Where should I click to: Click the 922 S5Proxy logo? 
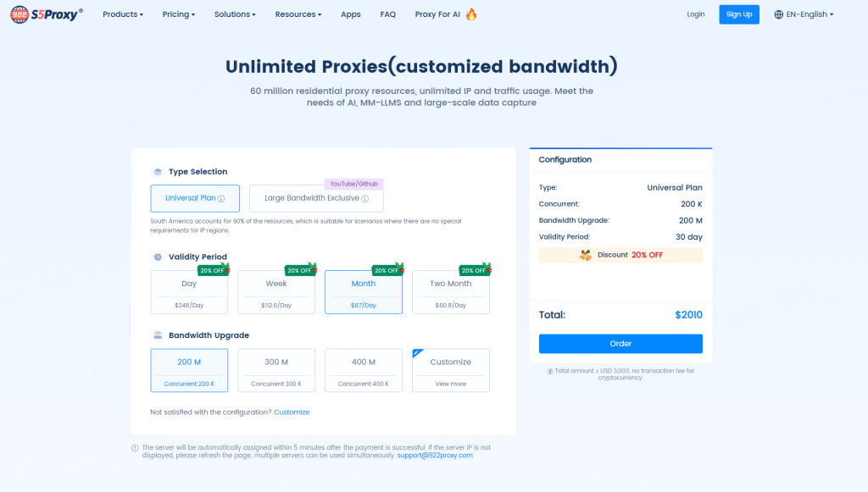47,14
